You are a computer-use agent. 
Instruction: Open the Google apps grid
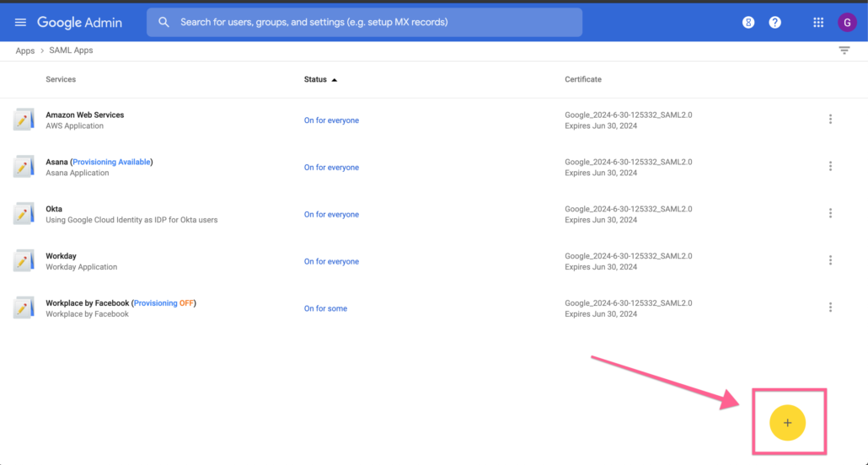pos(818,22)
